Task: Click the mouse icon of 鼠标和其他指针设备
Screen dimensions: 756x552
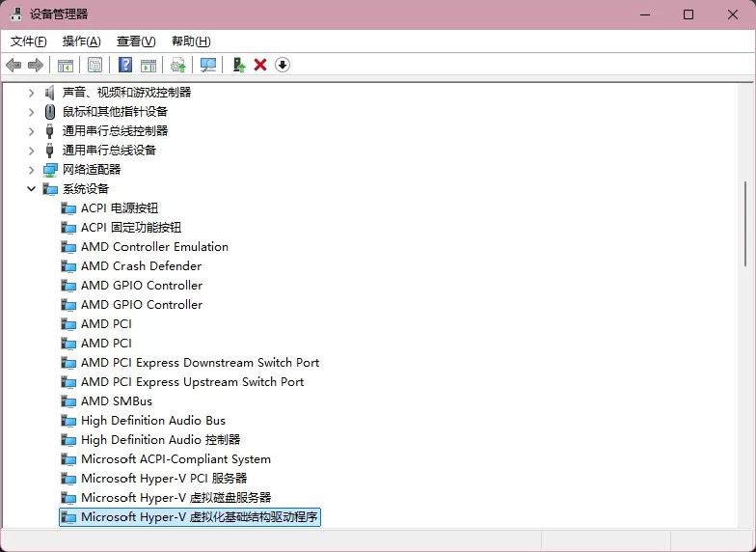Action: pos(50,112)
